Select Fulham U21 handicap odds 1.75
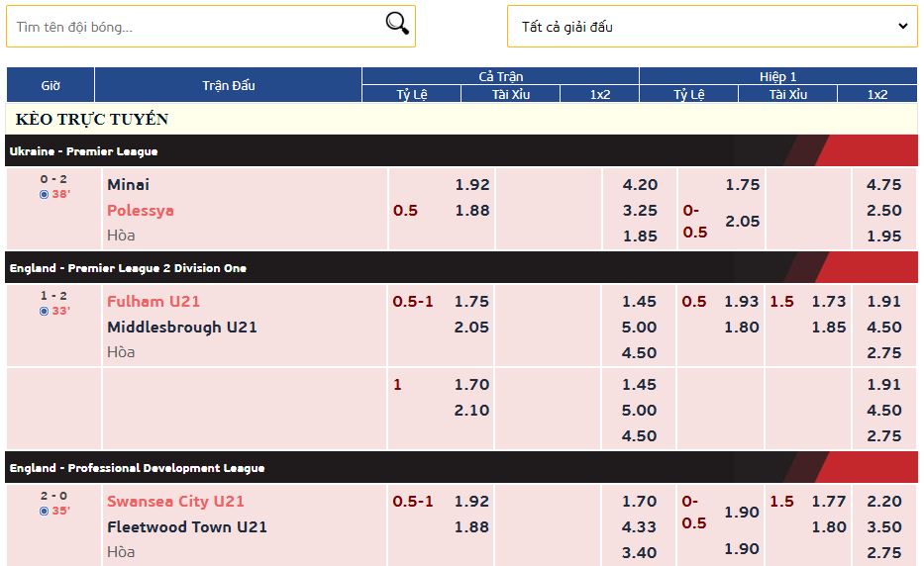The height and width of the screenshot is (566, 924). coord(471,302)
